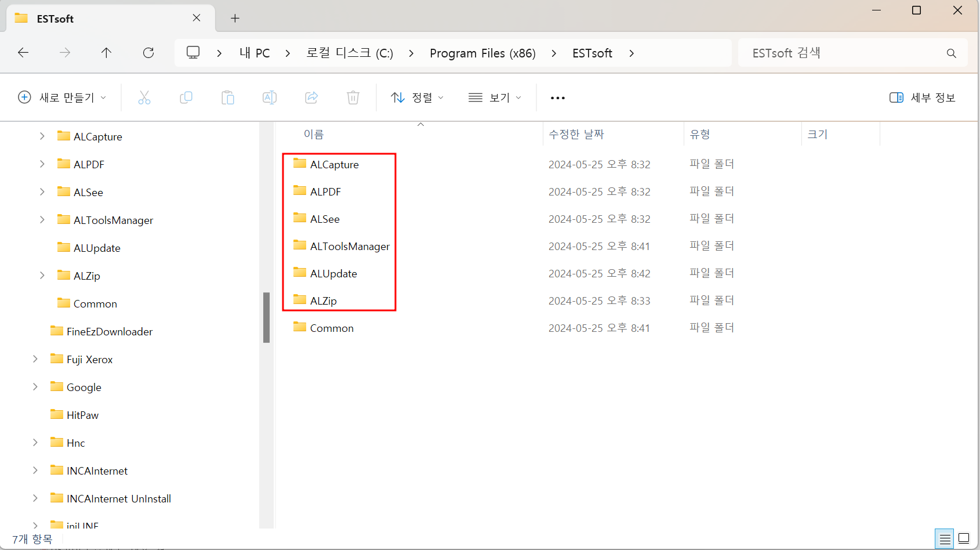Click the Cut scissors icon
Screen dimensions: 980x550
(144, 97)
